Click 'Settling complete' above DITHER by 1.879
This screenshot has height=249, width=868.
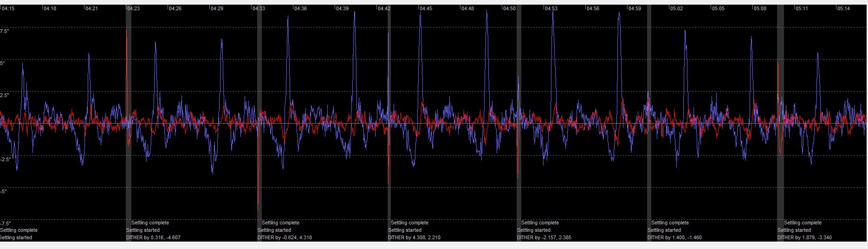pyautogui.click(x=803, y=223)
